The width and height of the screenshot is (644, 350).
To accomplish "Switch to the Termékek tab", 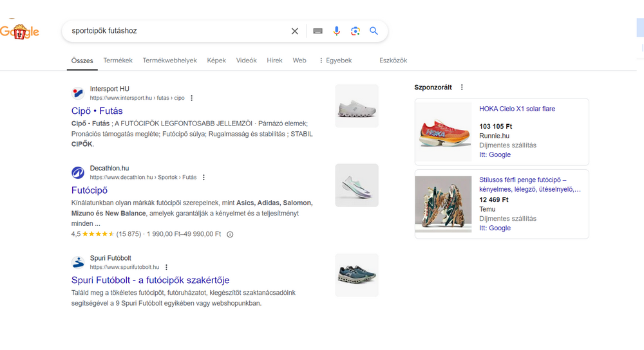I will (x=118, y=60).
